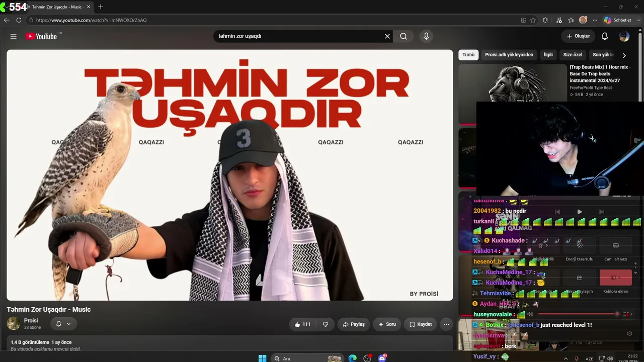The image size is (644, 362).
Task: Close the Təhmin Zor Uşaqdır browser tab
Action: [88, 7]
